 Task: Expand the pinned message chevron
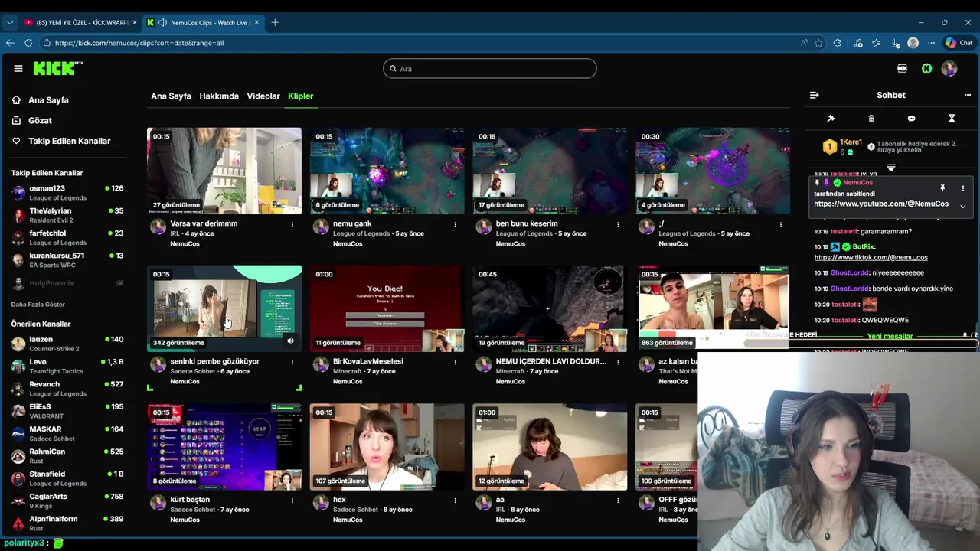pyautogui.click(x=963, y=206)
